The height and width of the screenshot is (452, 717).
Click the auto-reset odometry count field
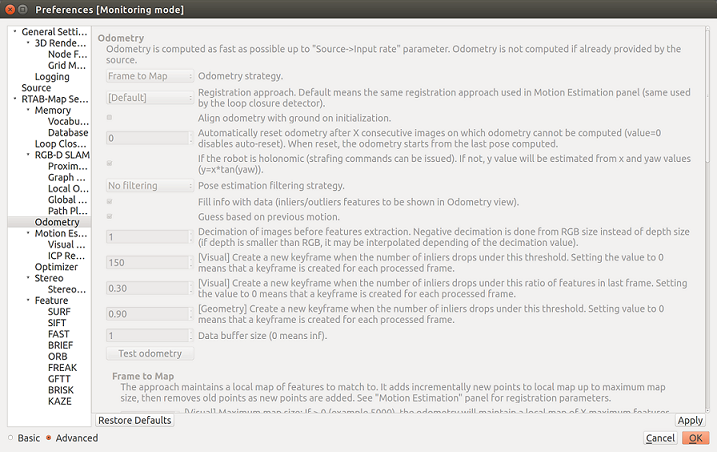pyautogui.click(x=148, y=137)
